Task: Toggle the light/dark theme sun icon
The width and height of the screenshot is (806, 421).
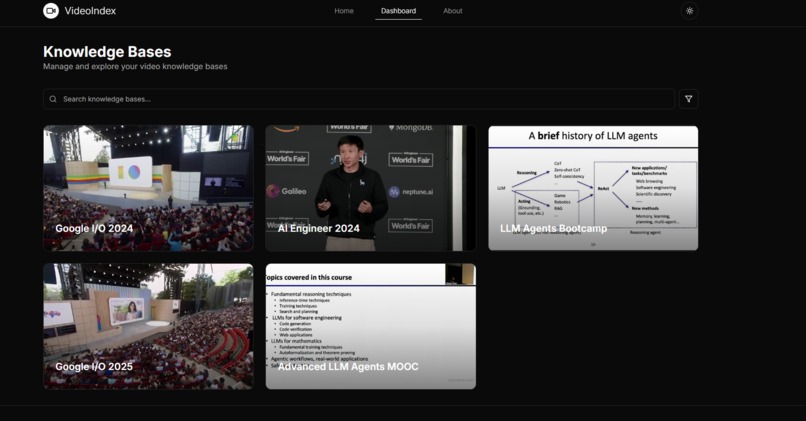Action: click(689, 11)
